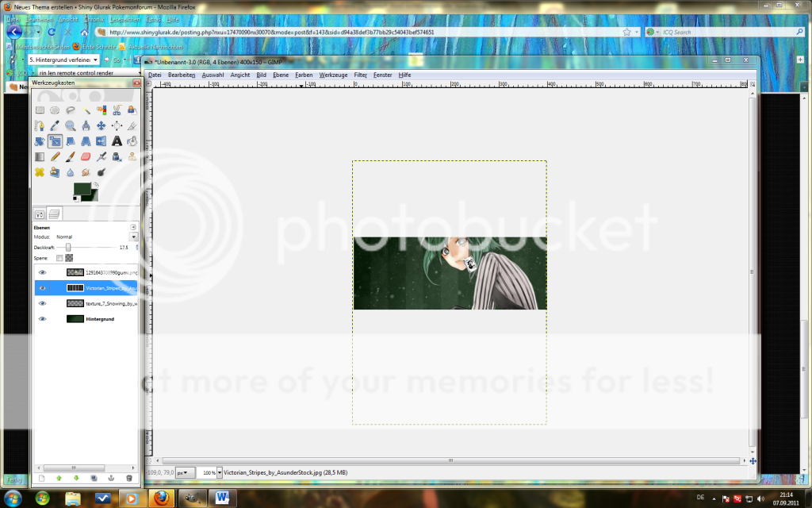Open the GIMP Ebene menu
This screenshot has width=812, height=508.
coord(281,75)
